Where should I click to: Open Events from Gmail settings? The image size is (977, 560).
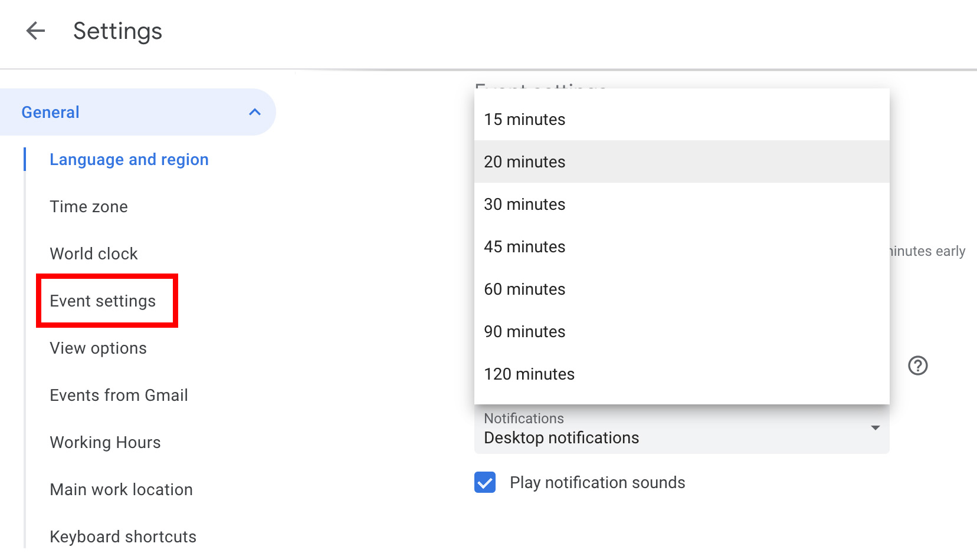pos(119,395)
